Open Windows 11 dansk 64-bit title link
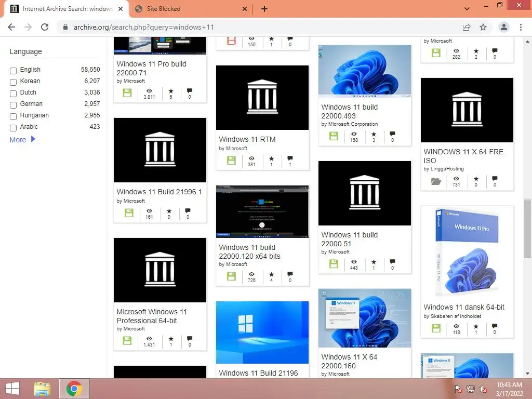This screenshot has width=532, height=399. 464,307
